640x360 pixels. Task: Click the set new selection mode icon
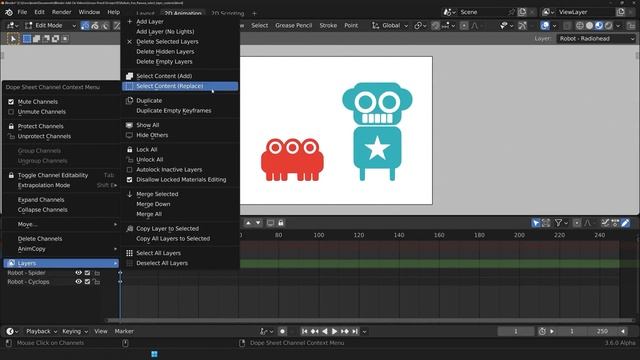(27, 39)
